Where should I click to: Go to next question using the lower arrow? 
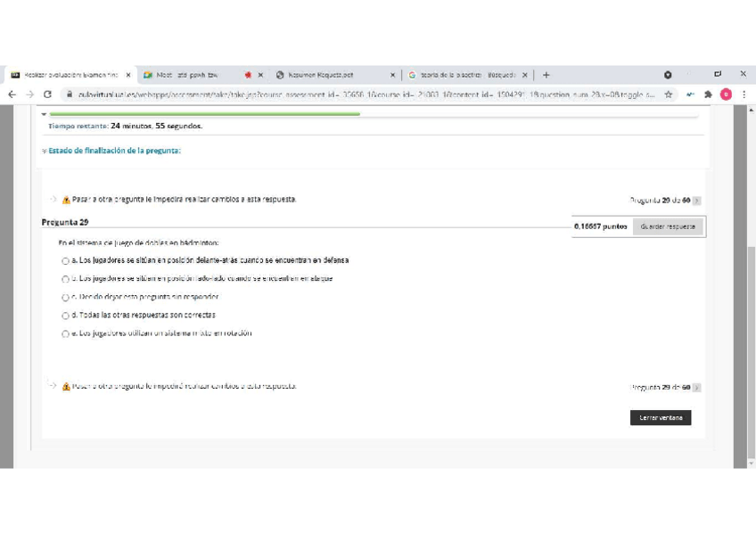coord(696,387)
